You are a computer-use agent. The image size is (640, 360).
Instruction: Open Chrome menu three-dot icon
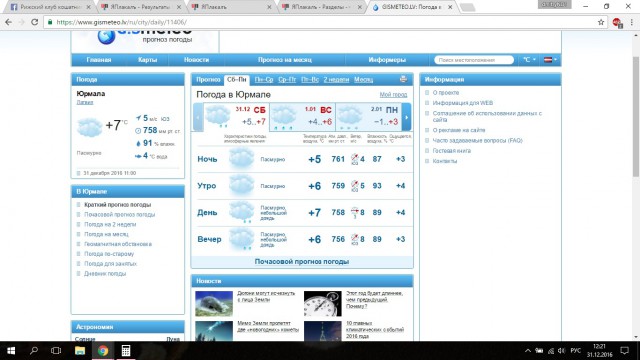631,22
